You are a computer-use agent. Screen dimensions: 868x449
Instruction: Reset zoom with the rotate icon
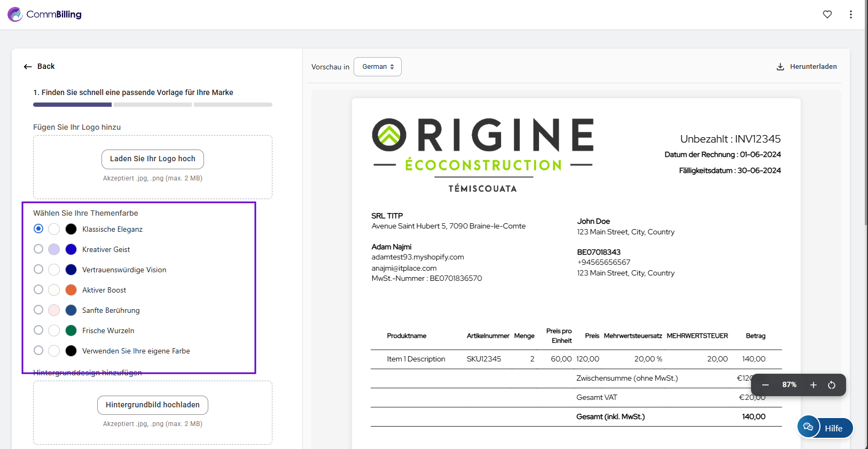tap(831, 385)
